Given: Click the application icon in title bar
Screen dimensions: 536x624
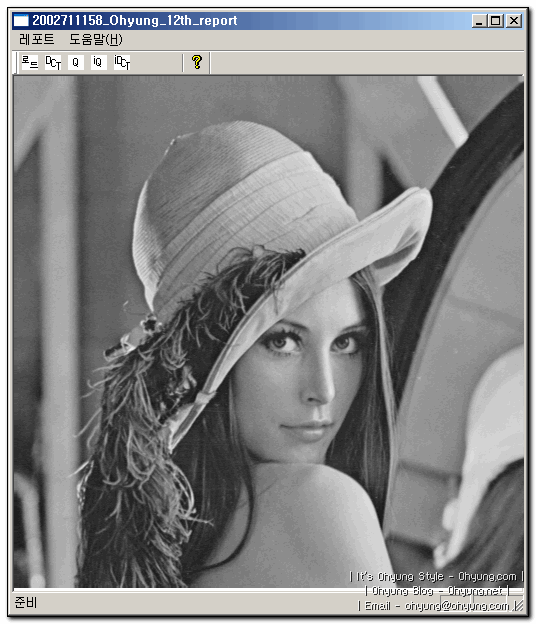Looking at the screenshot, I should pyautogui.click(x=21, y=20).
